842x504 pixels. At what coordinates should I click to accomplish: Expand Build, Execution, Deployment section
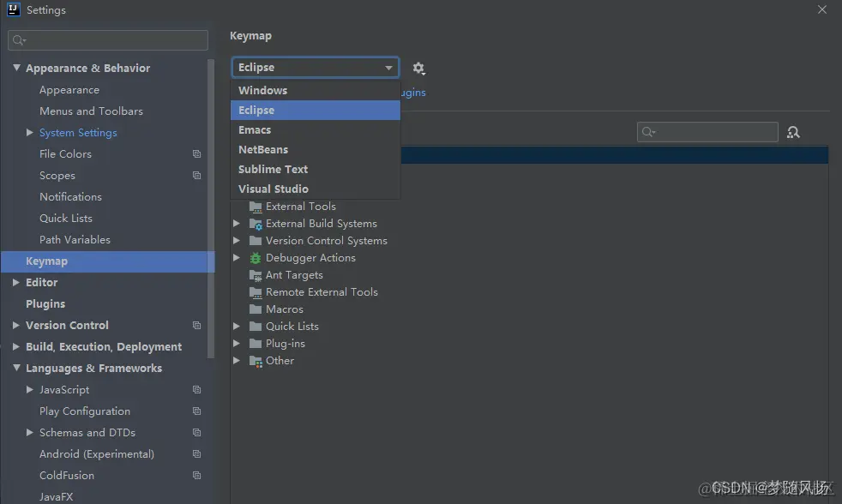tap(16, 347)
